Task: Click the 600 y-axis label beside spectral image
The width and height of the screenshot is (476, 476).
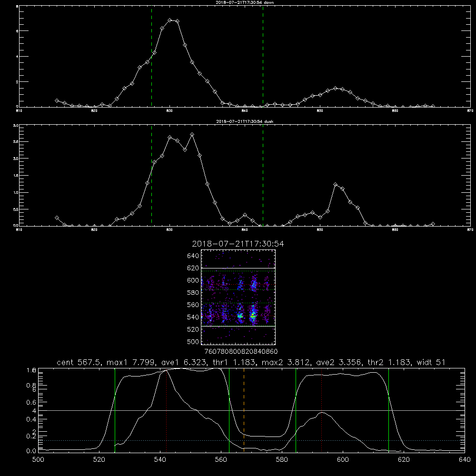Action: [193, 280]
